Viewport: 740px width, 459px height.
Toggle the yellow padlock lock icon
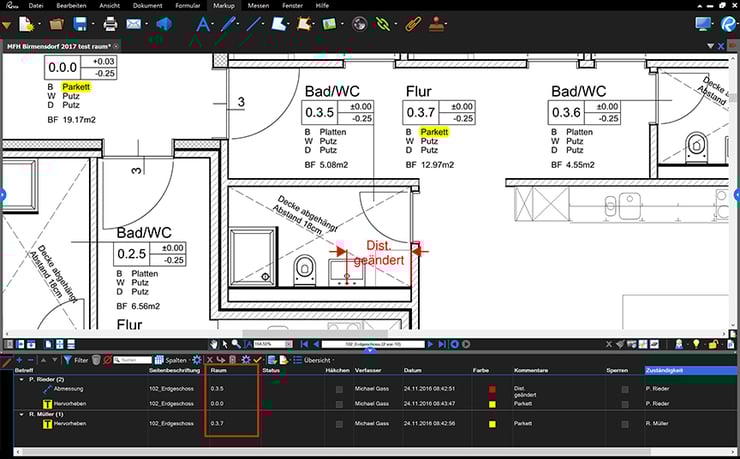tap(714, 345)
